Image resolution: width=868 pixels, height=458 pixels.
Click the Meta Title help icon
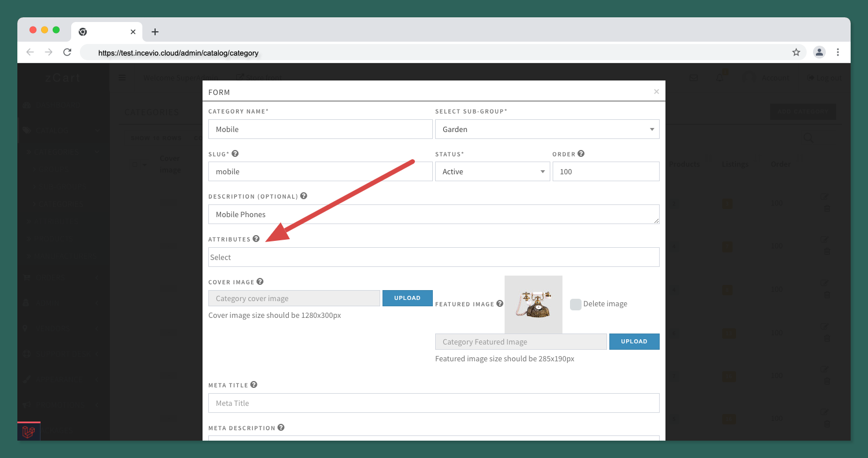click(253, 385)
